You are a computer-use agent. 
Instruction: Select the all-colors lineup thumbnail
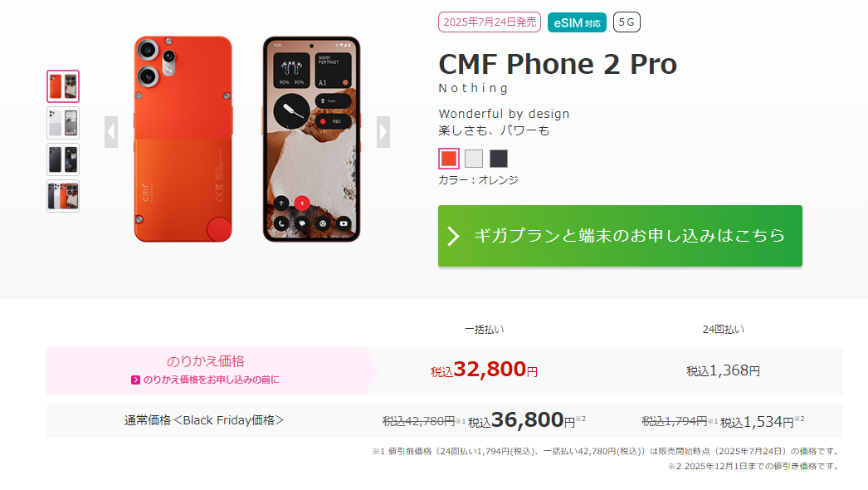63,196
